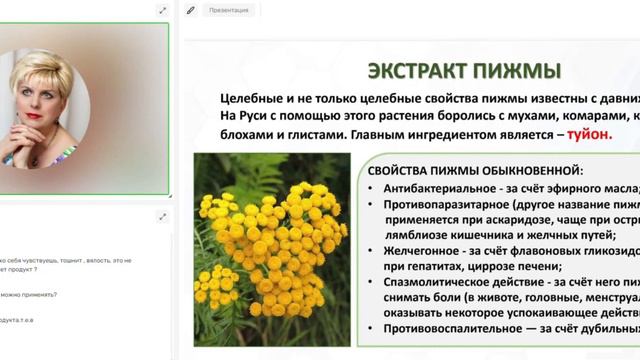Click the chat message mentioning 'тошнит'
The image size is (640, 360).
click(x=66, y=265)
